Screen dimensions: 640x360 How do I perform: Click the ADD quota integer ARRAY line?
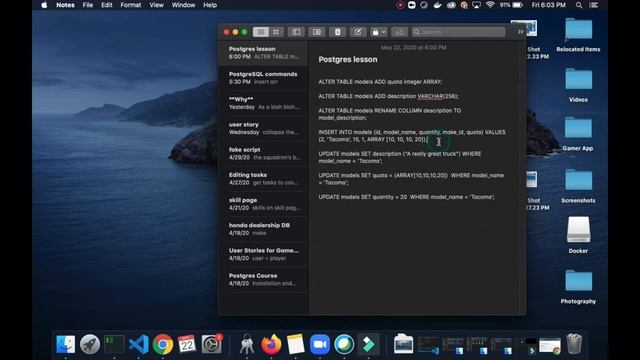pyautogui.click(x=380, y=82)
